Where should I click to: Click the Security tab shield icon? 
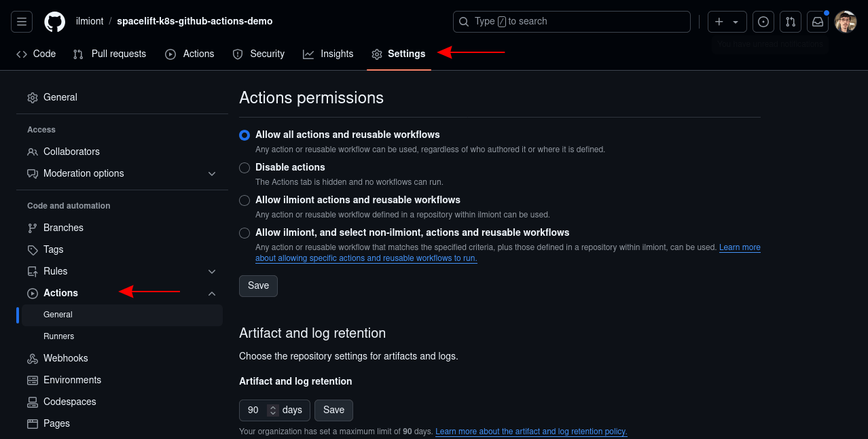[x=238, y=54]
